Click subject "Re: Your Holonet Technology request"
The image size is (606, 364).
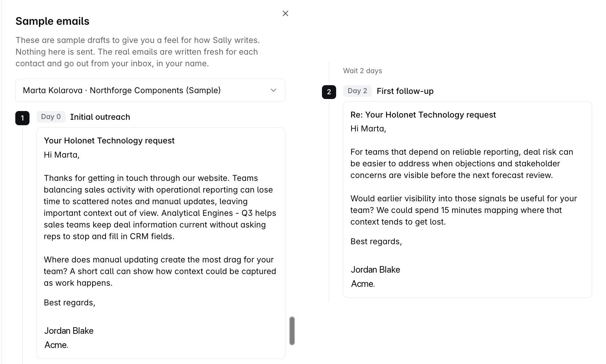[x=423, y=115]
